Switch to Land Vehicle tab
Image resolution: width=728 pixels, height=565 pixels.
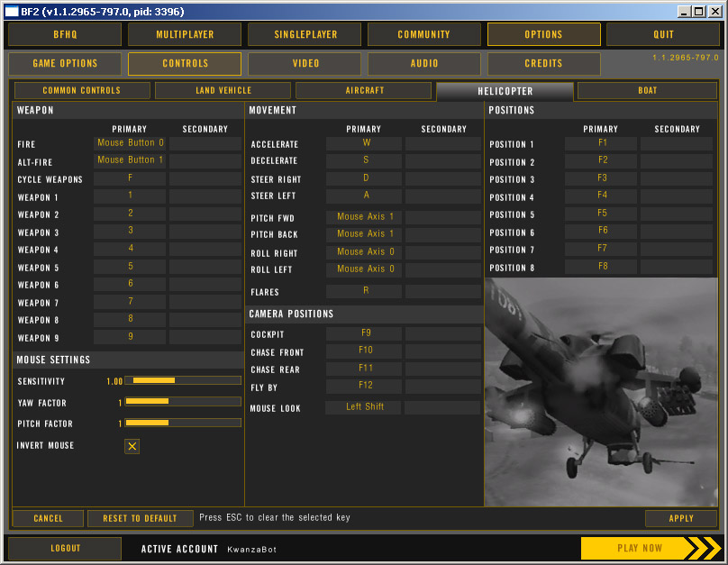tap(223, 90)
